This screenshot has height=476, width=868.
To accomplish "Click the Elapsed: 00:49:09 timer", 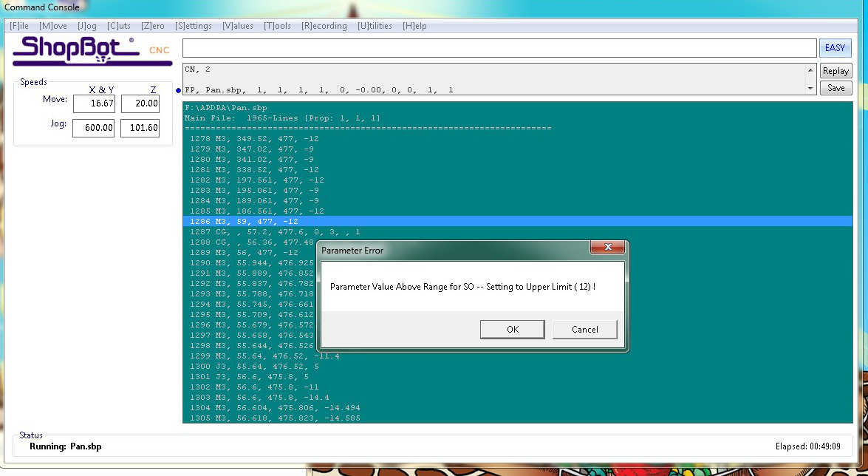I will [x=808, y=446].
